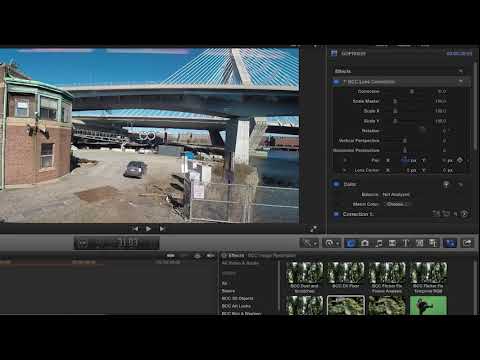Viewport: 480px width, 360px height.
Task: Expand the Lens Center disclosure triangle
Action: pos(345,170)
